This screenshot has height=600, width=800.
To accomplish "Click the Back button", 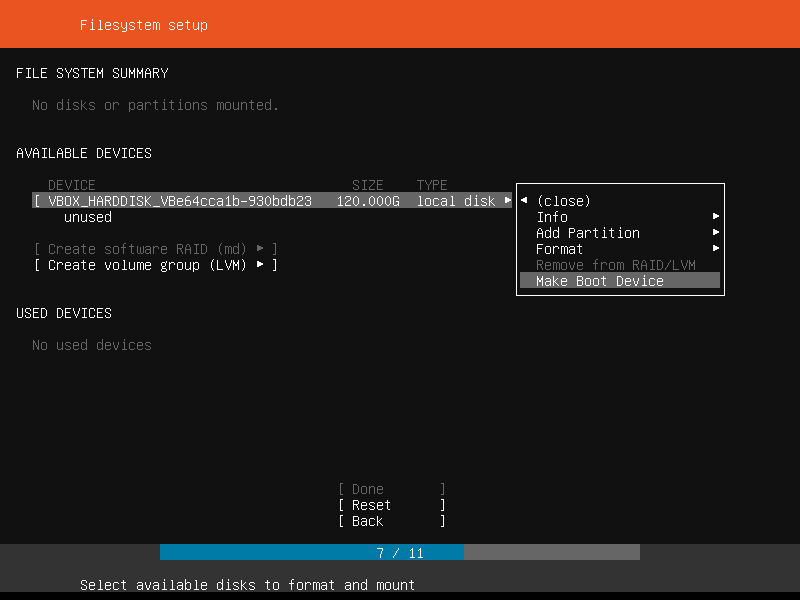I will (392, 521).
